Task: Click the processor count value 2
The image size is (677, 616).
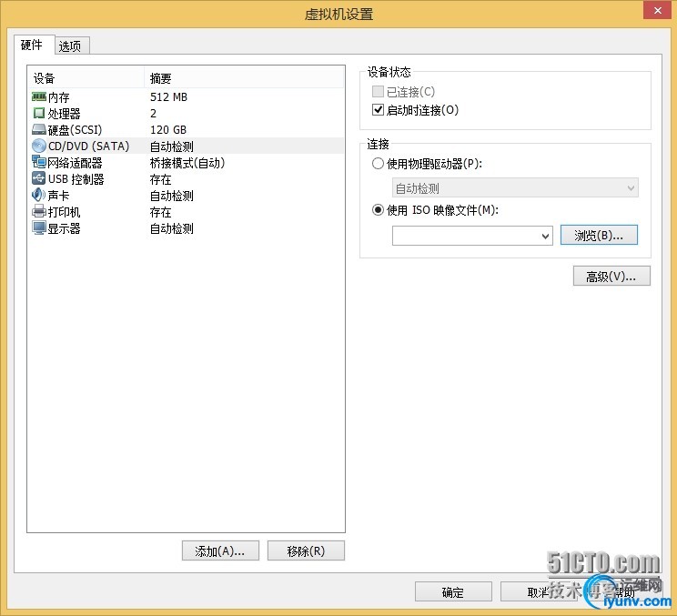Action: (153, 114)
